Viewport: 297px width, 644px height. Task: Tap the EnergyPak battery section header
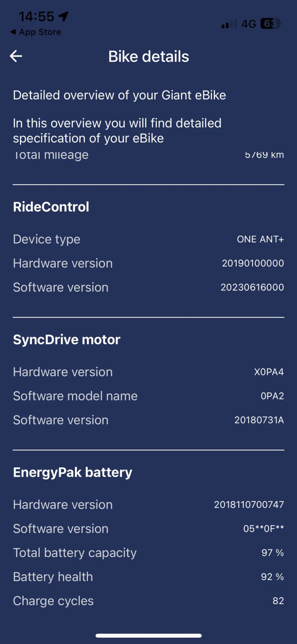tap(73, 473)
